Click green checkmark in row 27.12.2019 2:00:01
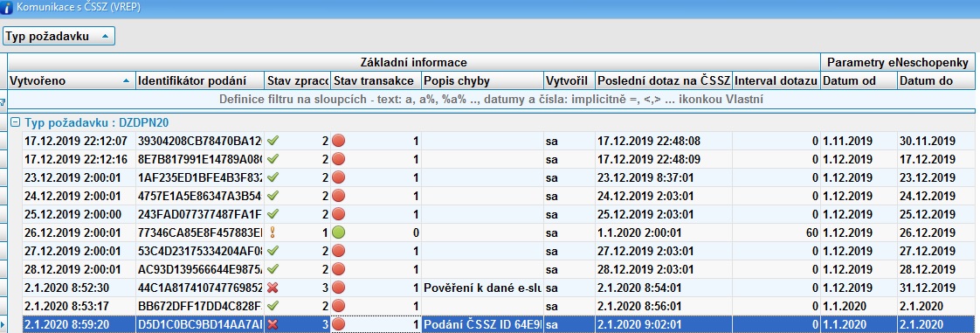The width and height of the screenshot is (980, 333). (x=273, y=251)
